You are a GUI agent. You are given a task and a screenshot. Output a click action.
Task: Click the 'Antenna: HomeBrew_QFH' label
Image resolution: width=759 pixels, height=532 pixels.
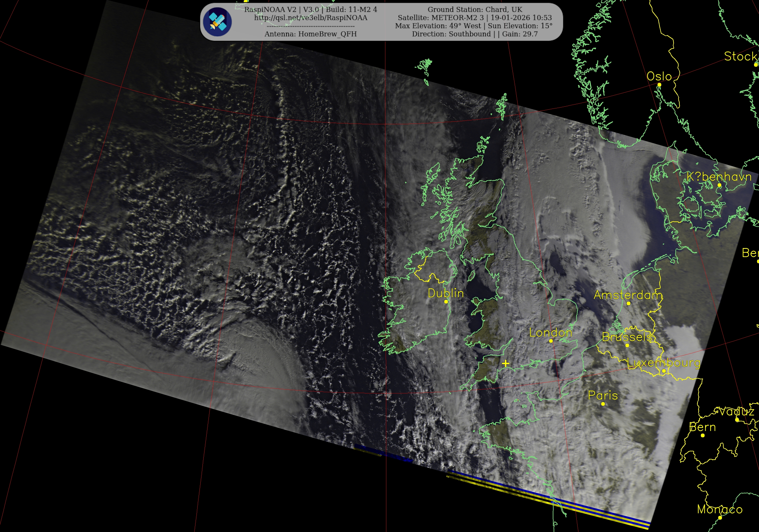click(x=310, y=34)
